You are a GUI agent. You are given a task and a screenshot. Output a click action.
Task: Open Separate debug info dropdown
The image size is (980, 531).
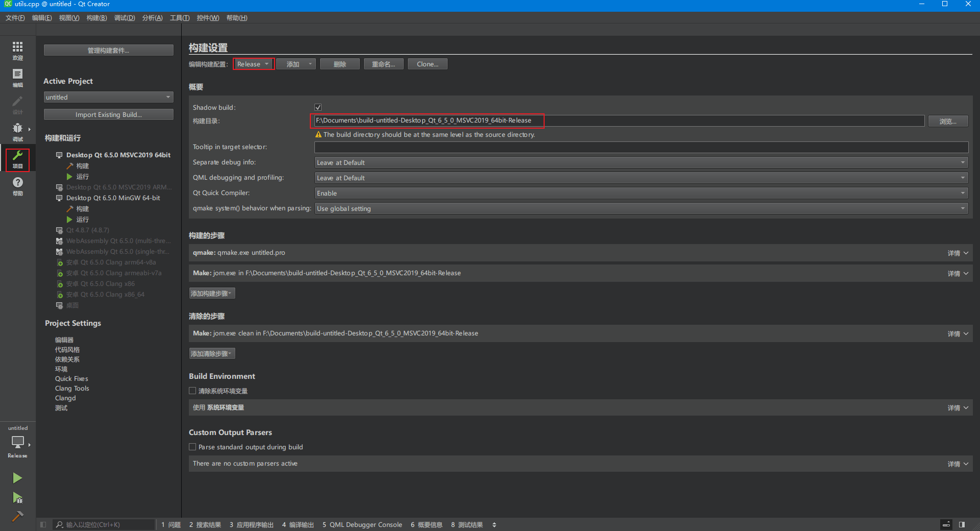point(641,162)
